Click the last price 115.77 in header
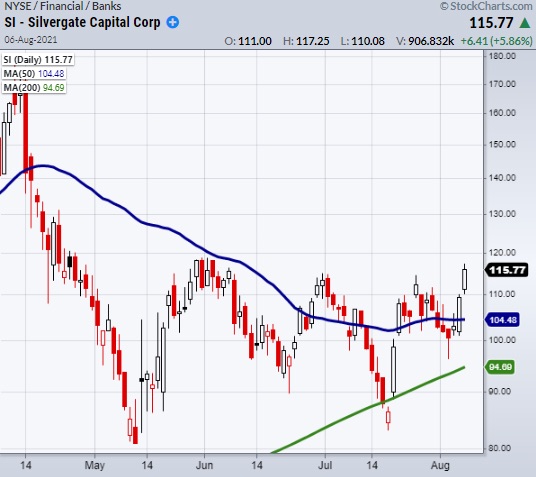 [x=491, y=23]
